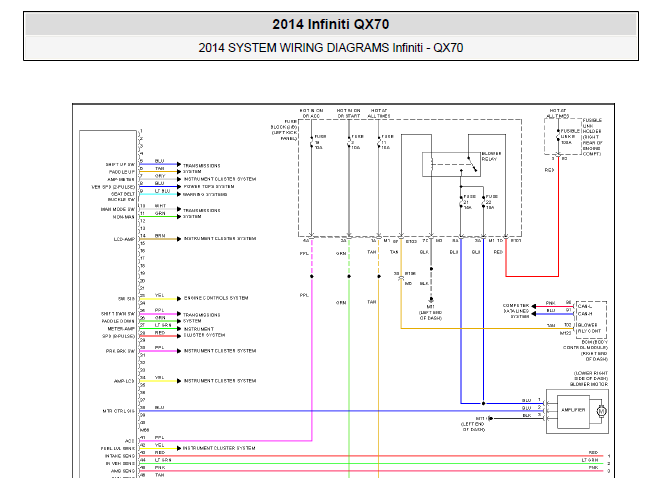Click the "POWER TOPS SYSTEM" reference

click(x=209, y=187)
